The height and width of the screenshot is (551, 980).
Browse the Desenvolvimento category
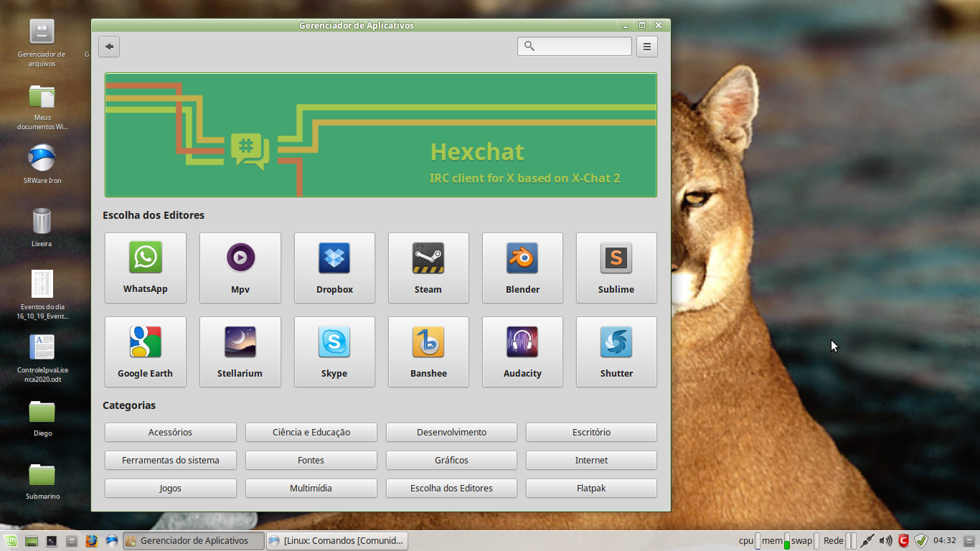pyautogui.click(x=451, y=432)
